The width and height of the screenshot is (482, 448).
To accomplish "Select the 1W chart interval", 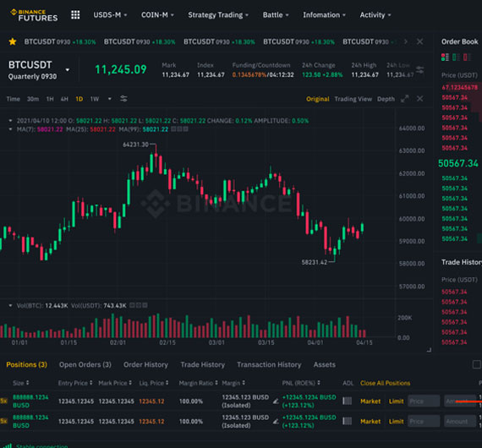I will pos(95,99).
